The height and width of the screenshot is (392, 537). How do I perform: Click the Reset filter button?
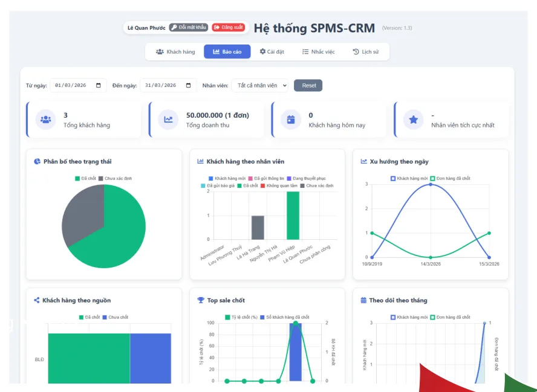[x=308, y=86]
